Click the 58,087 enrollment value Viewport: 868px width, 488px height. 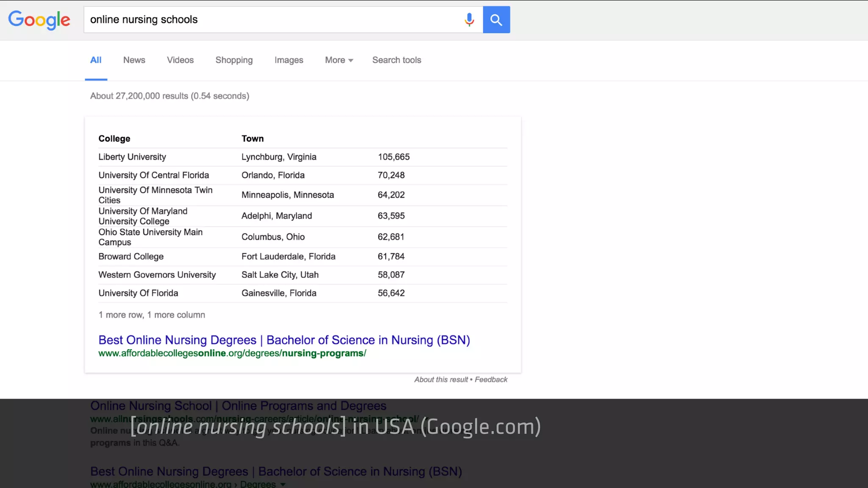click(391, 274)
